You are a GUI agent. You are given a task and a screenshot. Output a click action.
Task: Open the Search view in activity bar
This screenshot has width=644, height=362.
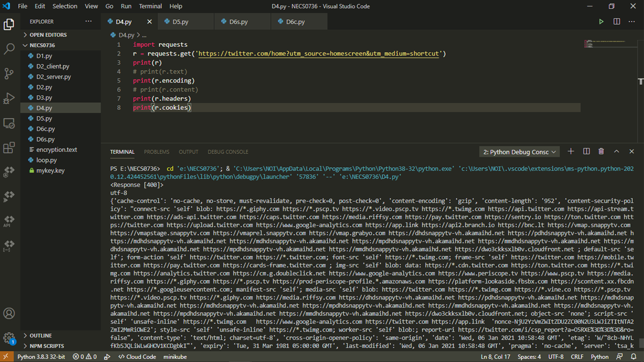(x=9, y=49)
